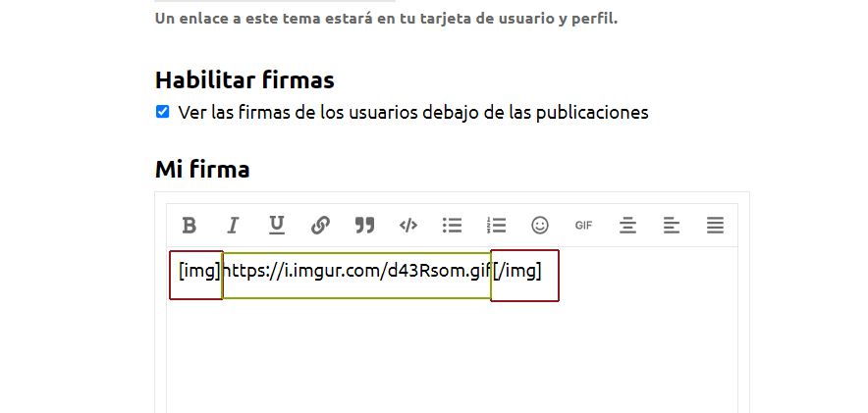Toggle bold formatting in signature editor
Viewport: 868px width, 413px height.
190,226
